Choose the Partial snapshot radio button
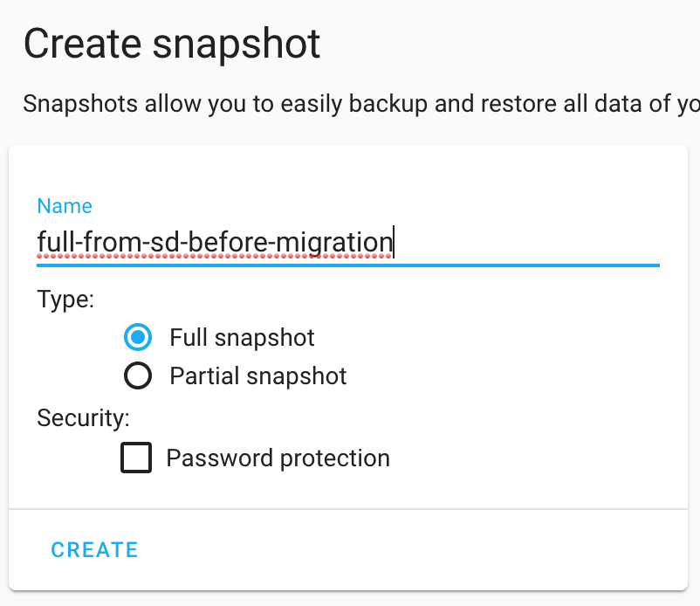This screenshot has height=606, width=700. click(138, 376)
